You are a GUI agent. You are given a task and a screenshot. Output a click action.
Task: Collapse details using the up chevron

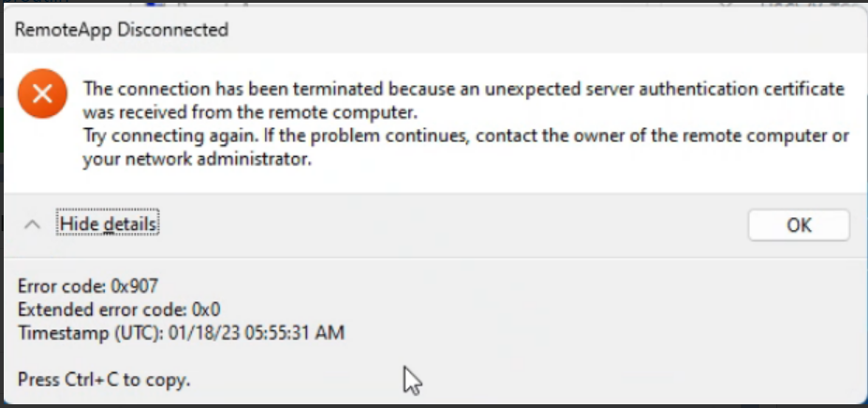pyautogui.click(x=32, y=225)
